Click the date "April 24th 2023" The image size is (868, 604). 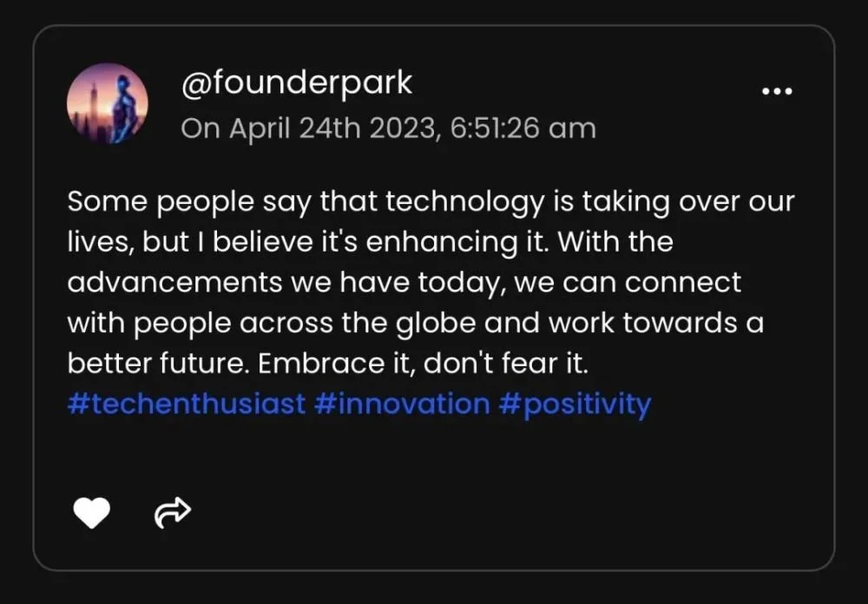[332, 128]
